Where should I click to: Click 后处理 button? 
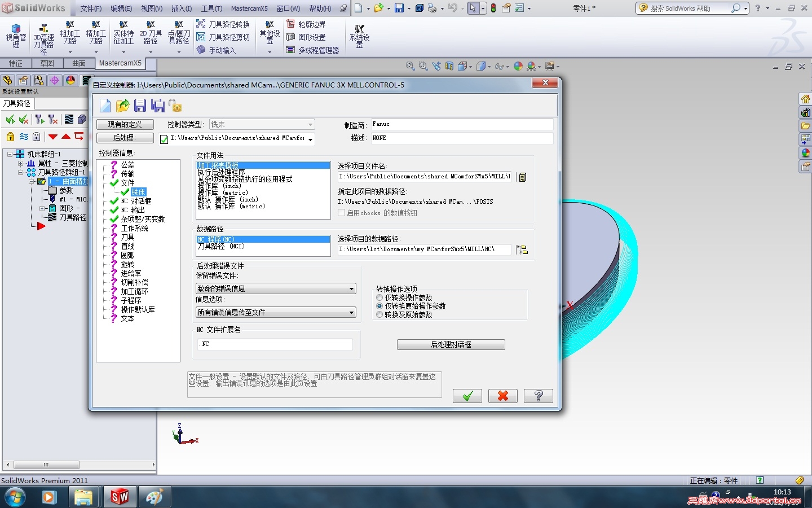pyautogui.click(x=125, y=138)
